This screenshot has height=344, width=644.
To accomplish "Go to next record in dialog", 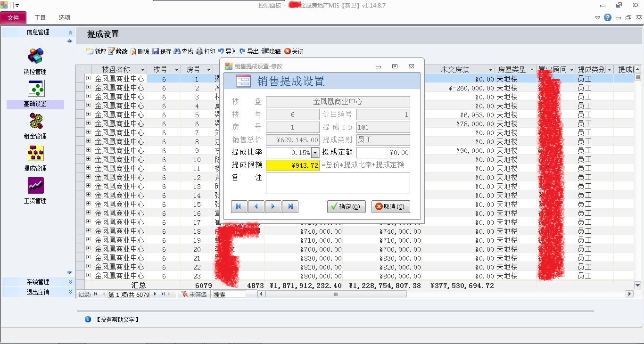I will 273,206.
